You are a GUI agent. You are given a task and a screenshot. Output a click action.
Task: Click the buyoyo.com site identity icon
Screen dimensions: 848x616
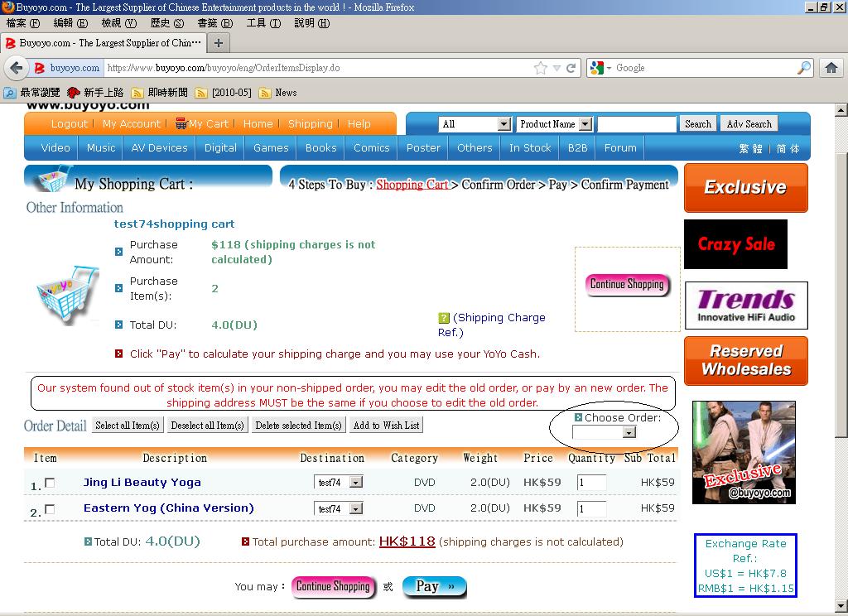(x=67, y=68)
